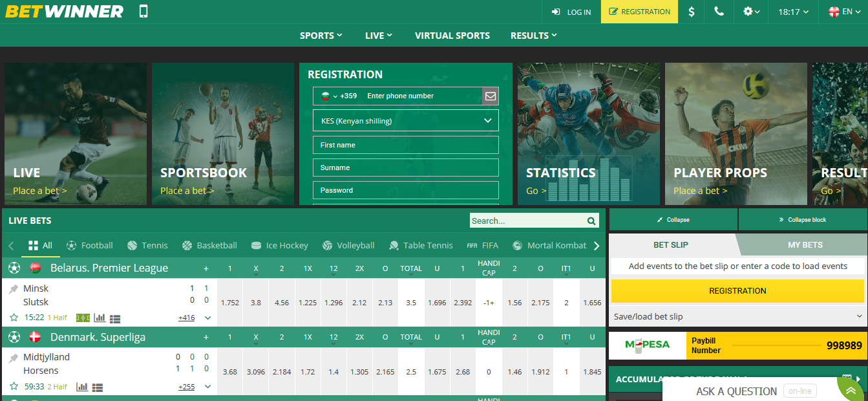Expand Denmark Superliga plus icon

[206, 337]
